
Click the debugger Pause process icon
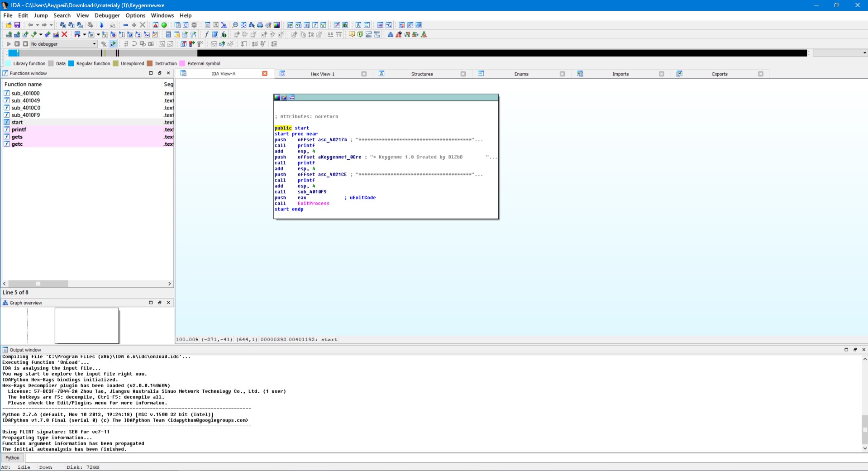point(17,44)
